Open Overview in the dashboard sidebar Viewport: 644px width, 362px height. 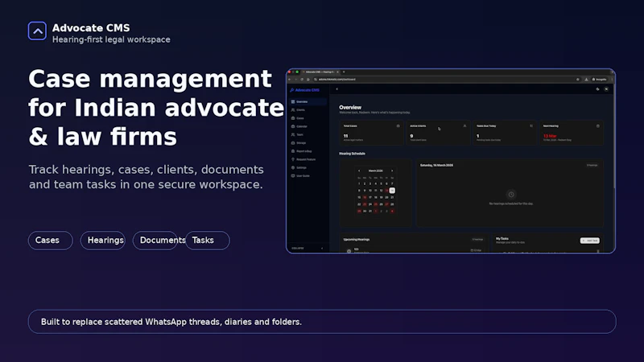[x=308, y=101]
